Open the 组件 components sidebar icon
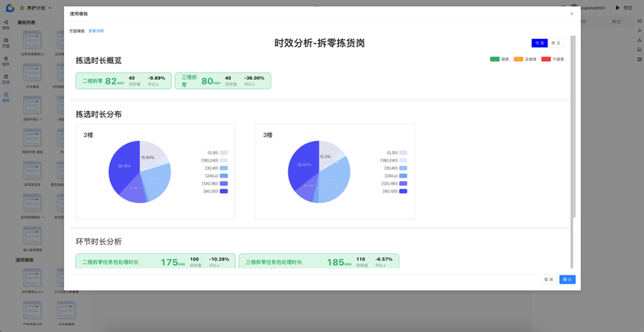This screenshot has width=644, height=332. 6,60
